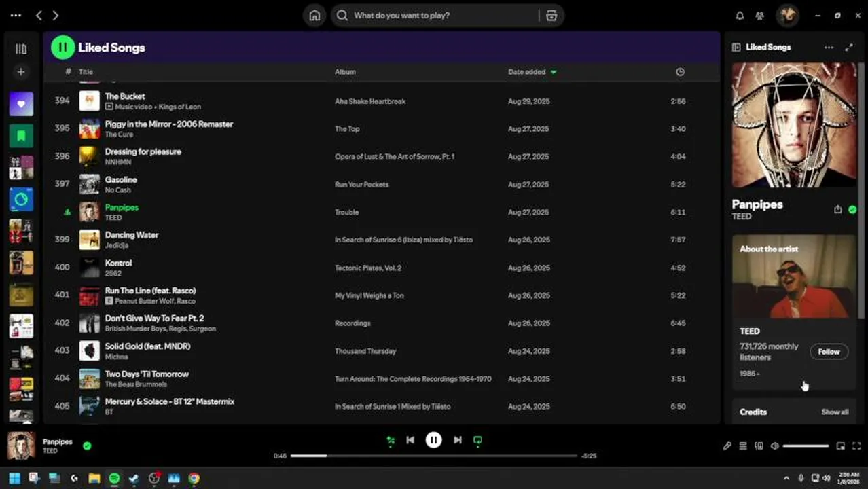Open The Cure artist link
868x489 pixels.
point(119,134)
